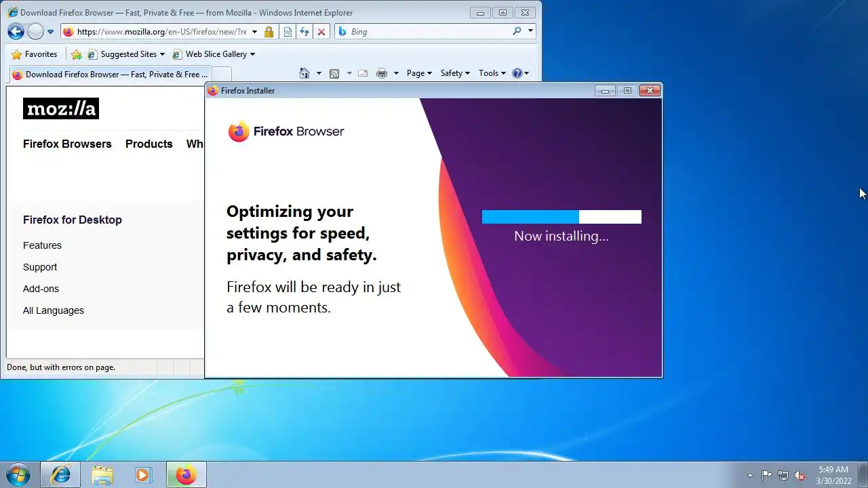
Task: Open recent pages dropdown beside Forward button
Action: 50,32
